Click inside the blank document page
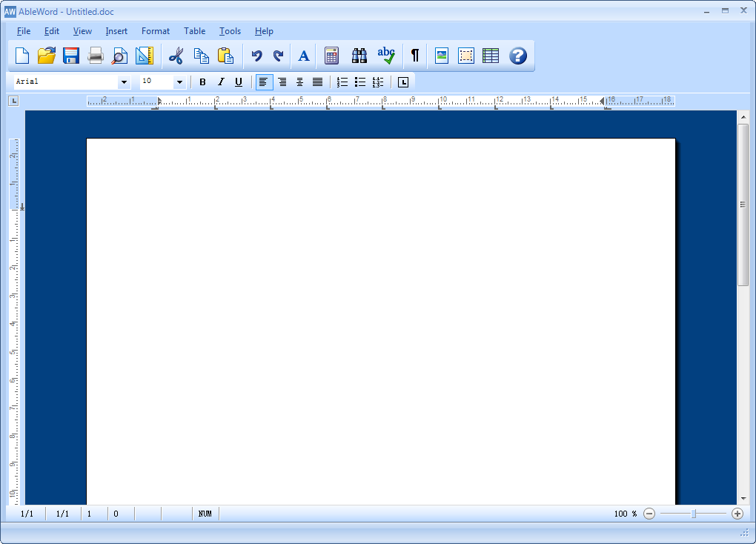The image size is (756, 544). click(381, 321)
